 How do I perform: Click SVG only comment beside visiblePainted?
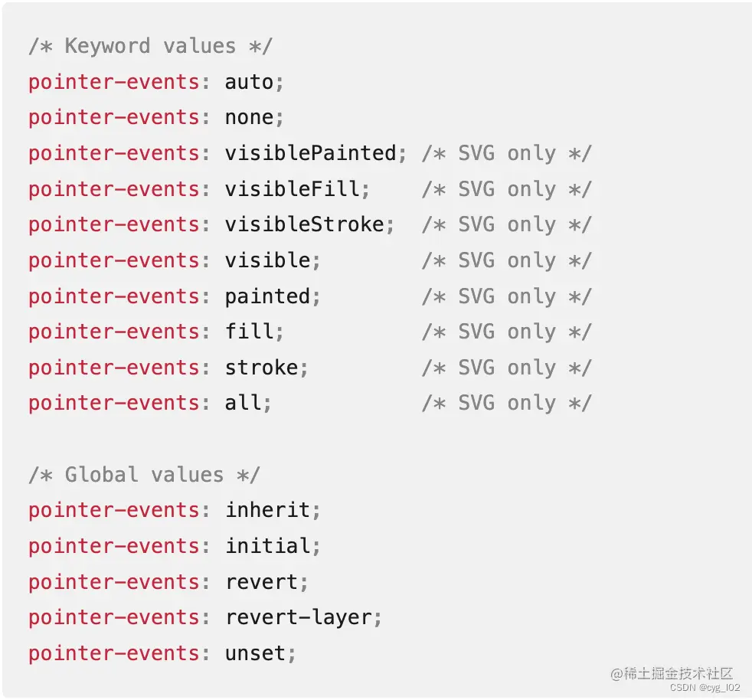pyautogui.click(x=507, y=153)
